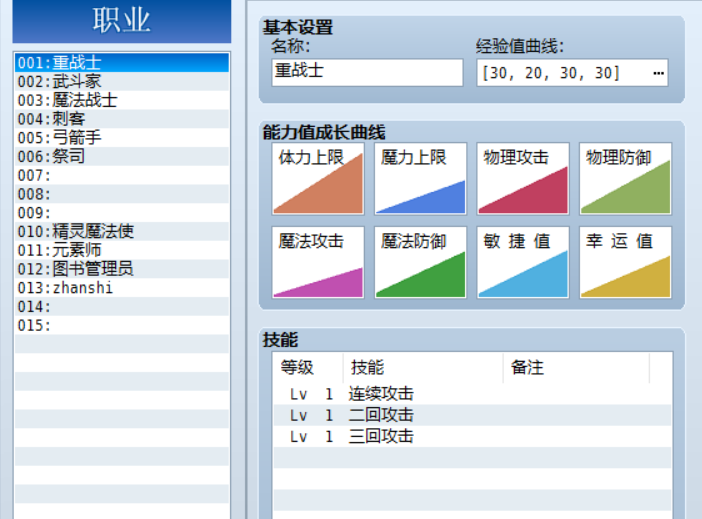Open the 幸运值 growth curve

625,262
